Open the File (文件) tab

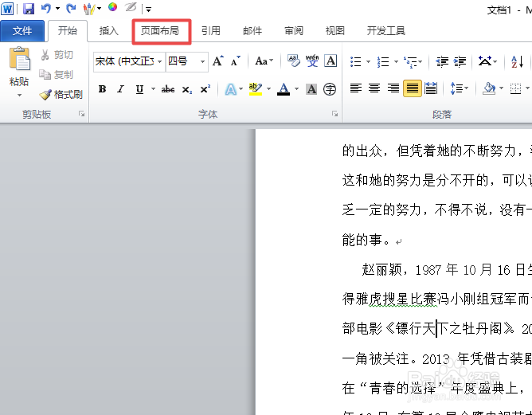coord(22,31)
